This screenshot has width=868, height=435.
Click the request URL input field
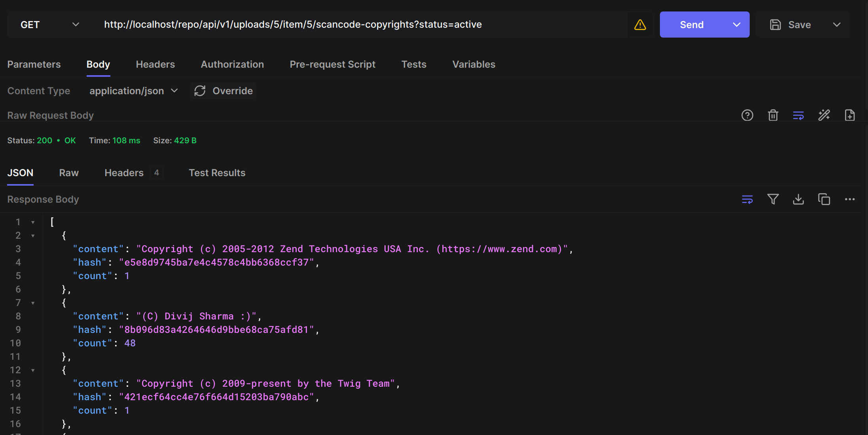[359, 25]
